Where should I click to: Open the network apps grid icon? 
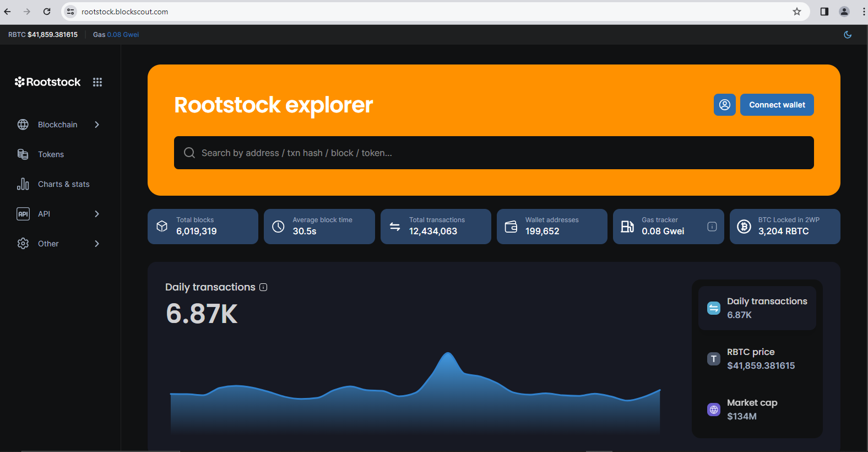pyautogui.click(x=97, y=82)
